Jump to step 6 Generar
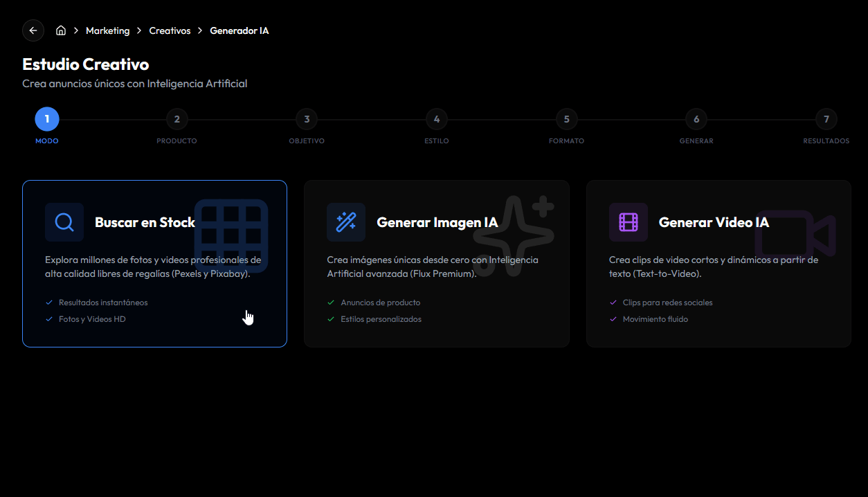Image resolution: width=868 pixels, height=497 pixels. [x=696, y=119]
